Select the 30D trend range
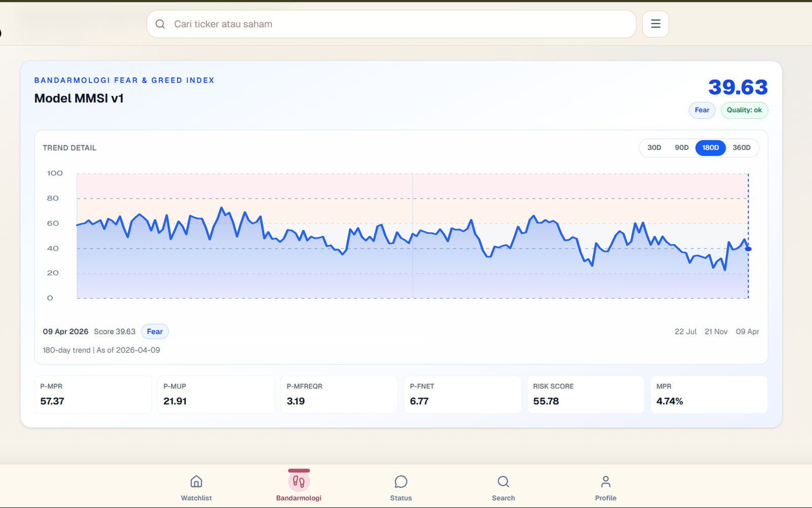The width and height of the screenshot is (812, 508). [x=654, y=148]
